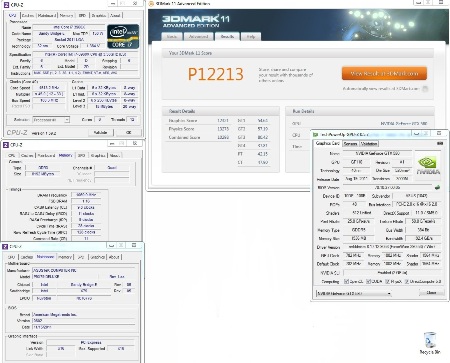Screen dimensions: 450x363
Task: Select Caches tab in the CPU-Z Mainboard window
Action: point(27,257)
